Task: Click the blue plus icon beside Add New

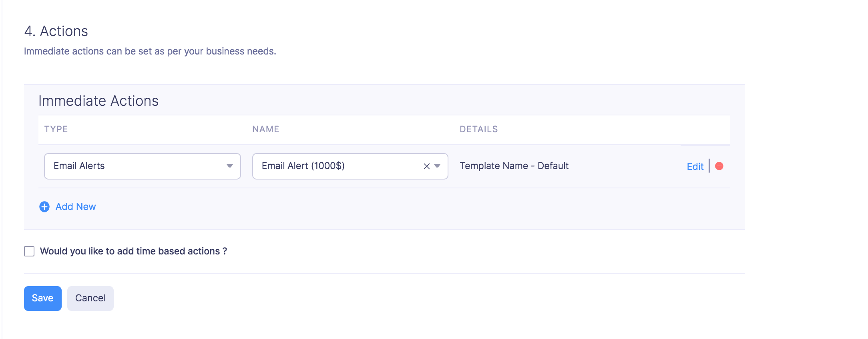Action: 44,207
